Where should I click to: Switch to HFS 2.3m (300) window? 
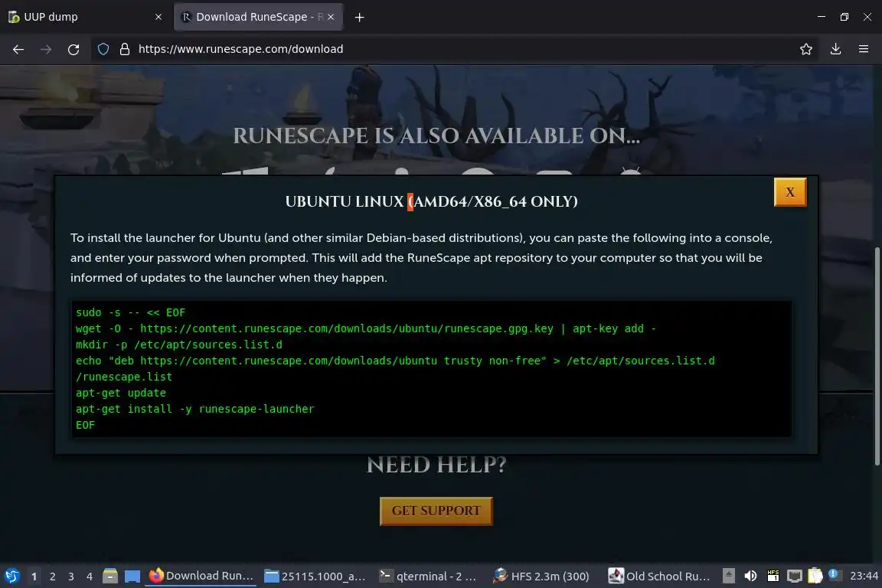tap(541, 577)
